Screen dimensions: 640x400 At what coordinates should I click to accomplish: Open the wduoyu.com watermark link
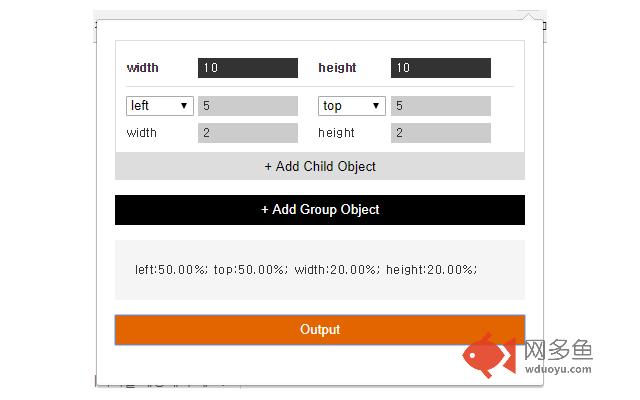[558, 369]
